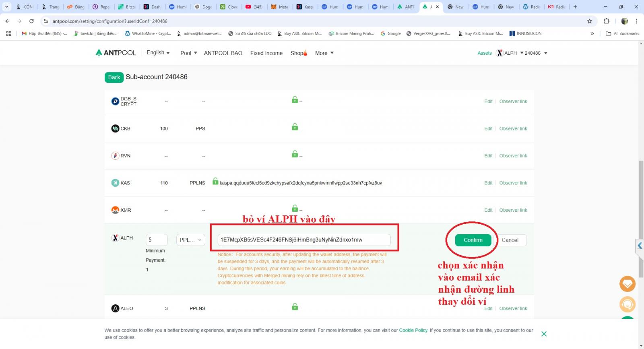The width and height of the screenshot is (644, 349).
Task: Click the green lock icon in RVN row
Action: coord(295,154)
